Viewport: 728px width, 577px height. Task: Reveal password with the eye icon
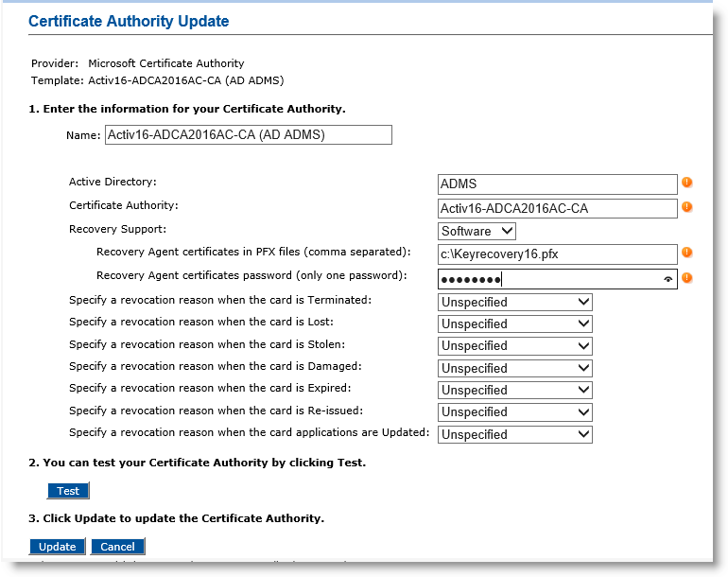tap(668, 279)
